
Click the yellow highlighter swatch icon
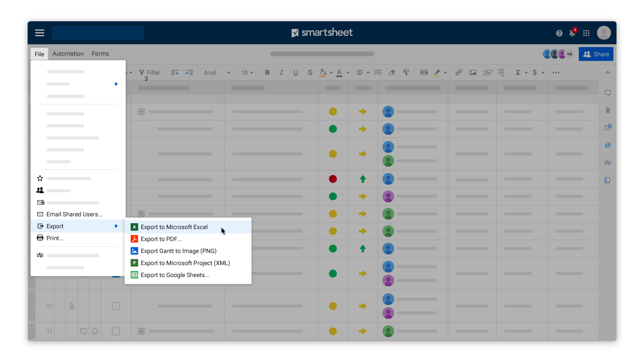coord(437,73)
